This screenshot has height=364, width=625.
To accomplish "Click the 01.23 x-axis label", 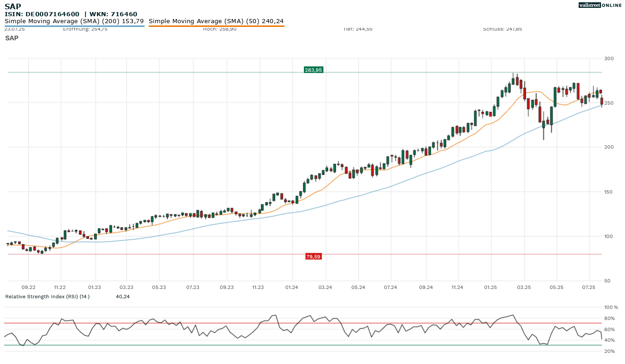I will (x=95, y=288).
